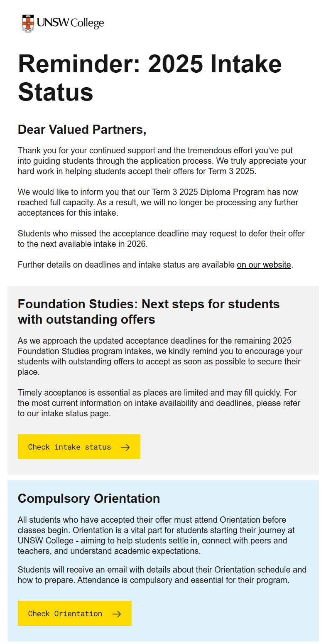326x644 pixels.
Task: Click the Foundation Studies next steps heading
Action: click(x=149, y=312)
